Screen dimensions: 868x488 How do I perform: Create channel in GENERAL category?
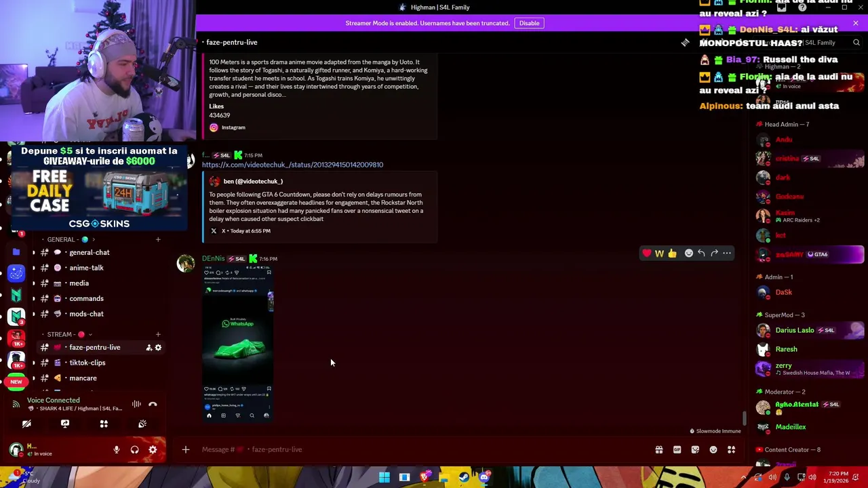pos(158,239)
